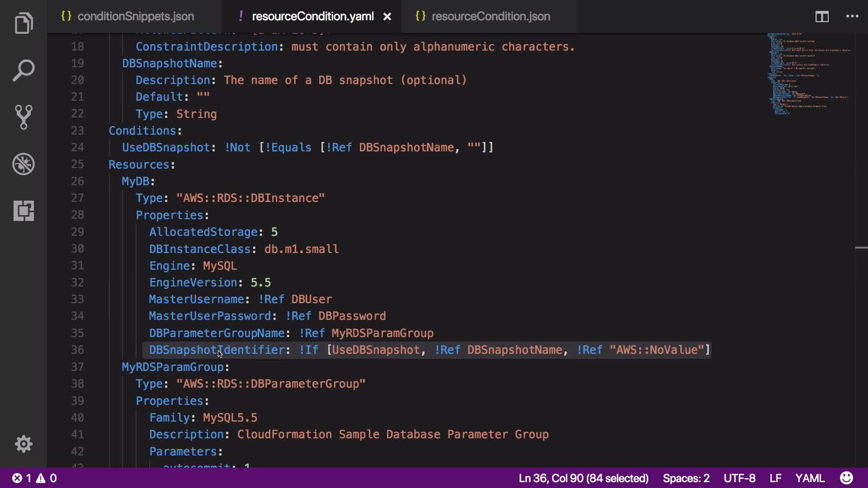Screen dimensions: 868x488
Task: Open the Debug view icon
Action: pyautogui.click(x=24, y=164)
